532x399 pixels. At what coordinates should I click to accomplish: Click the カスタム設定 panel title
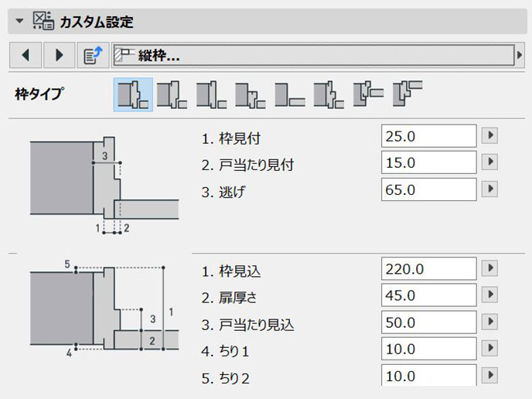97,22
